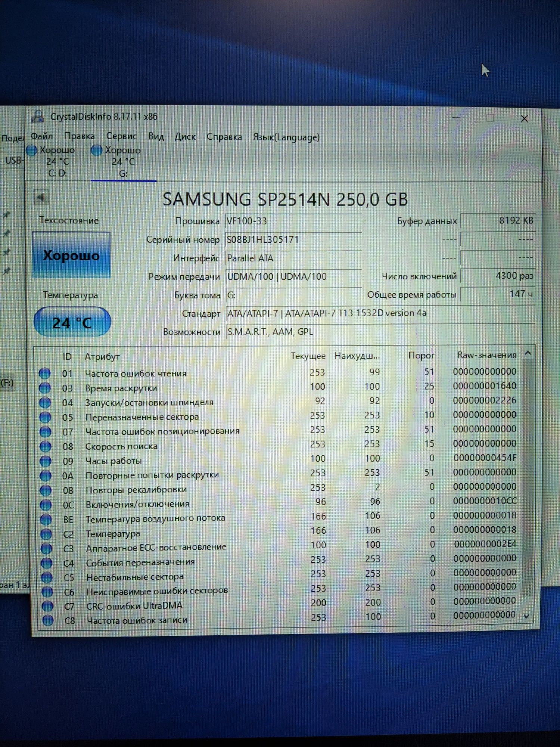The width and height of the screenshot is (560, 747).
Task: Select the Частота ошибок чтения row
Action: [279, 372]
